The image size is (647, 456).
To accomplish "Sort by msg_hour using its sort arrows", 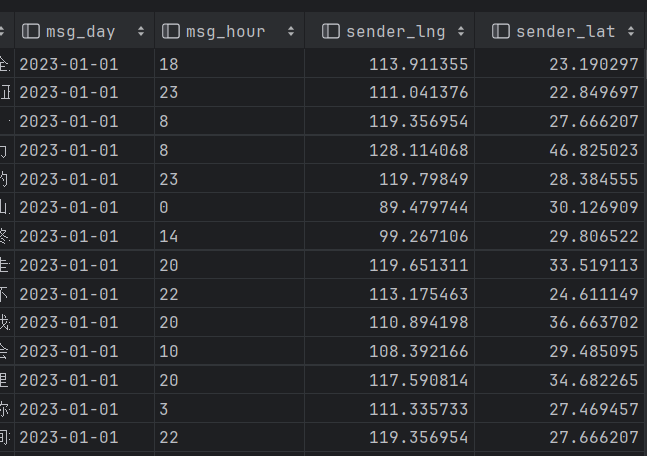I will (x=291, y=31).
